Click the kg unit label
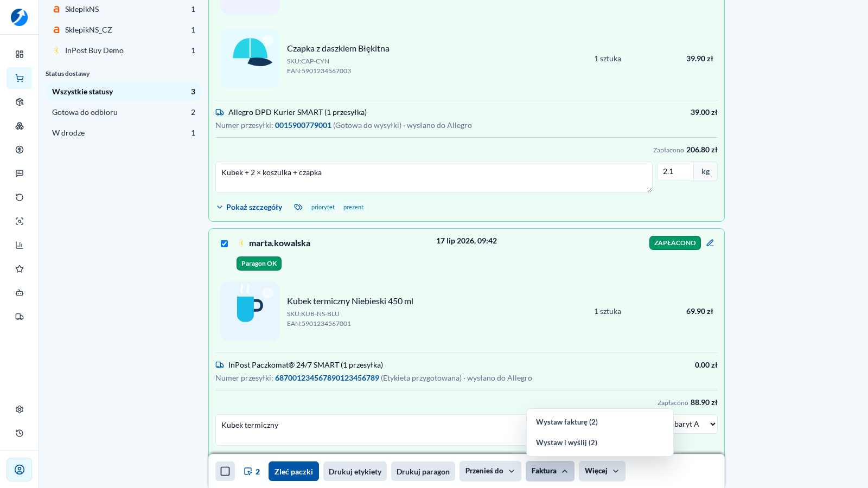Image resolution: width=868 pixels, height=488 pixels. (705, 171)
